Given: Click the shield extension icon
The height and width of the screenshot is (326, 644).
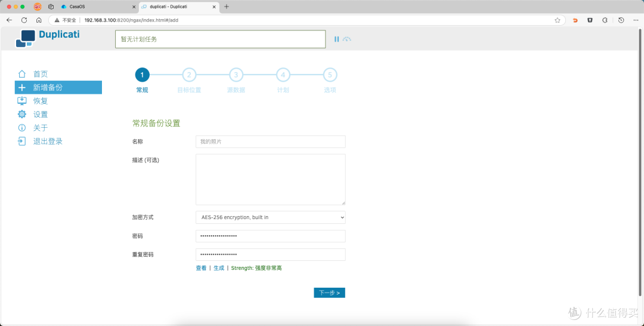Looking at the screenshot, I should point(590,20).
